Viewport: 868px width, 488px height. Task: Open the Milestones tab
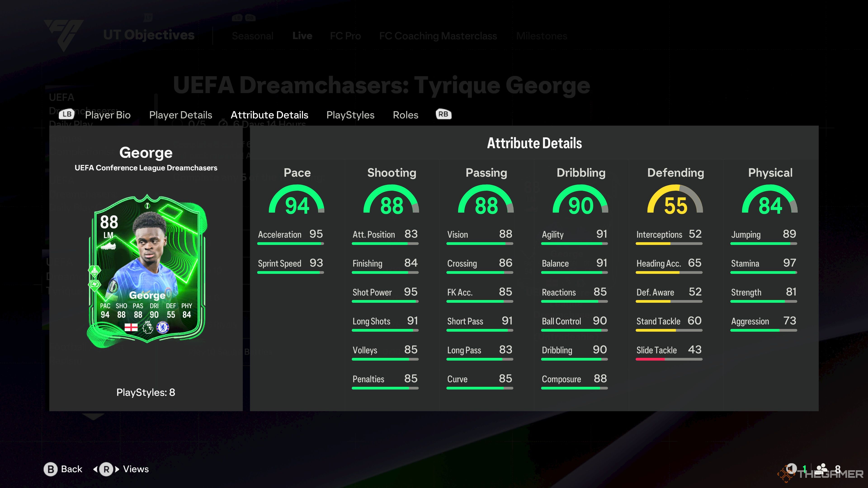(x=542, y=36)
